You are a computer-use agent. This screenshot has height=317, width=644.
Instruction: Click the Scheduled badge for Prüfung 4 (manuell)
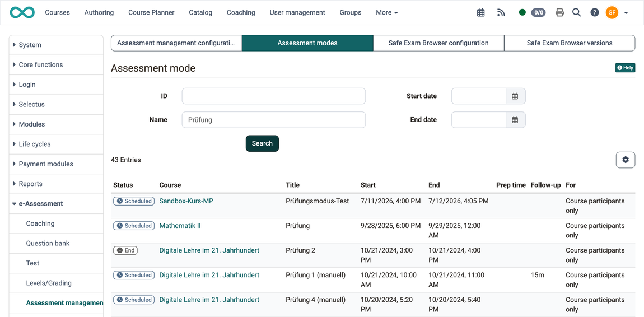tap(134, 300)
